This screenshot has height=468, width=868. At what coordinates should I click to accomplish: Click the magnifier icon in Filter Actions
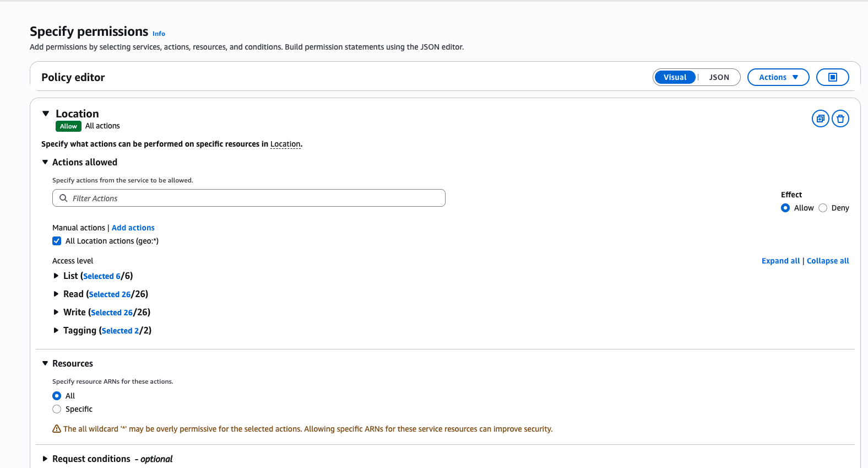pos(63,198)
